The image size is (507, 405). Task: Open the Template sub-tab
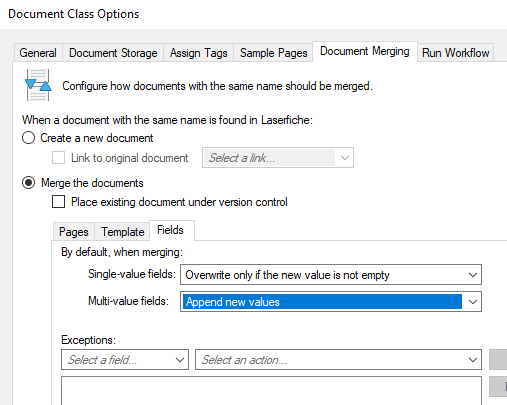[x=123, y=231]
